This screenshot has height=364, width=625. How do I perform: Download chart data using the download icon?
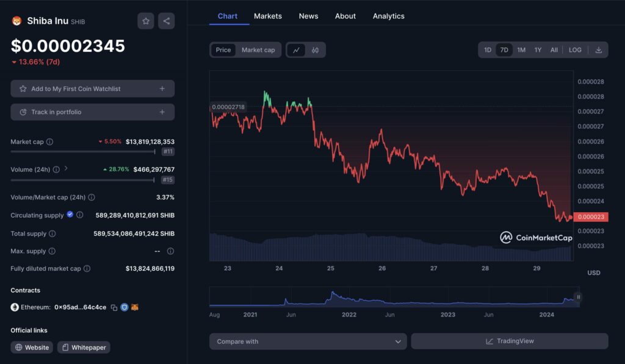pos(599,50)
